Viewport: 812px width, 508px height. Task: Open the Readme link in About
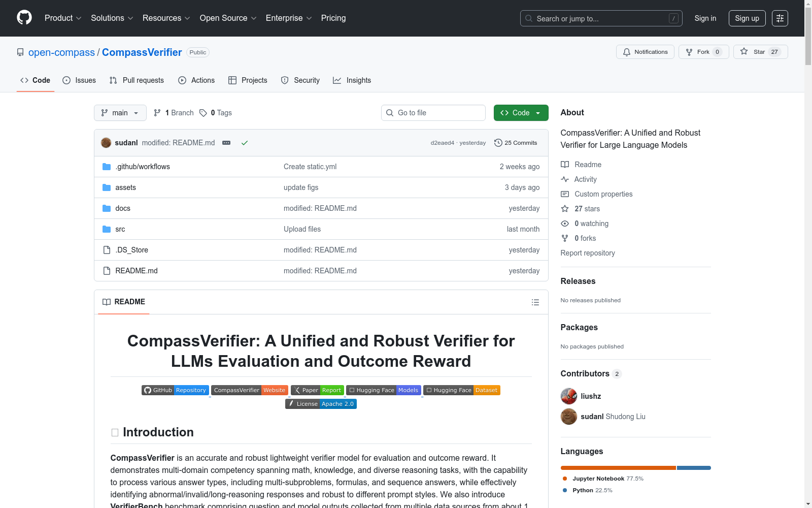coord(581,165)
